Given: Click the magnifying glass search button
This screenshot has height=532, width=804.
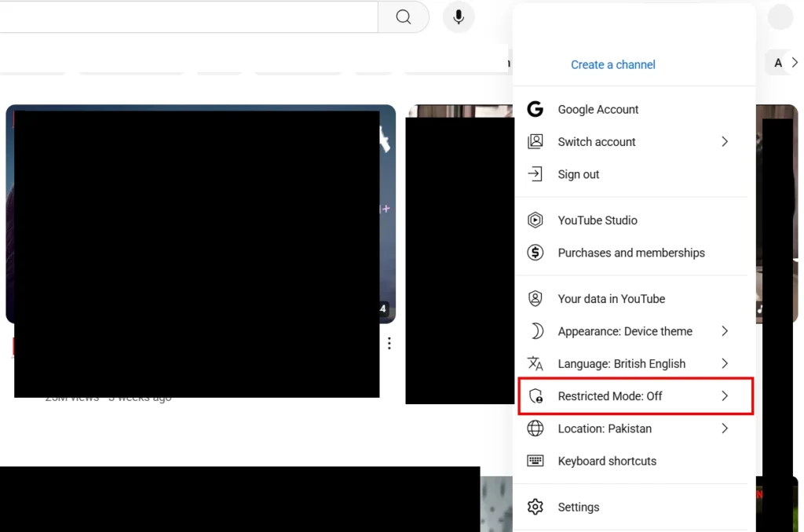Looking at the screenshot, I should point(403,17).
